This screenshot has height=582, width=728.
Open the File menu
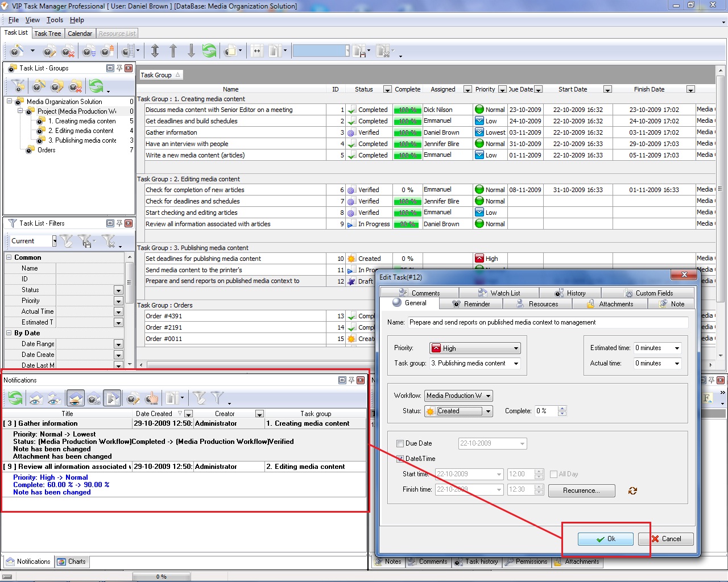pyautogui.click(x=14, y=20)
